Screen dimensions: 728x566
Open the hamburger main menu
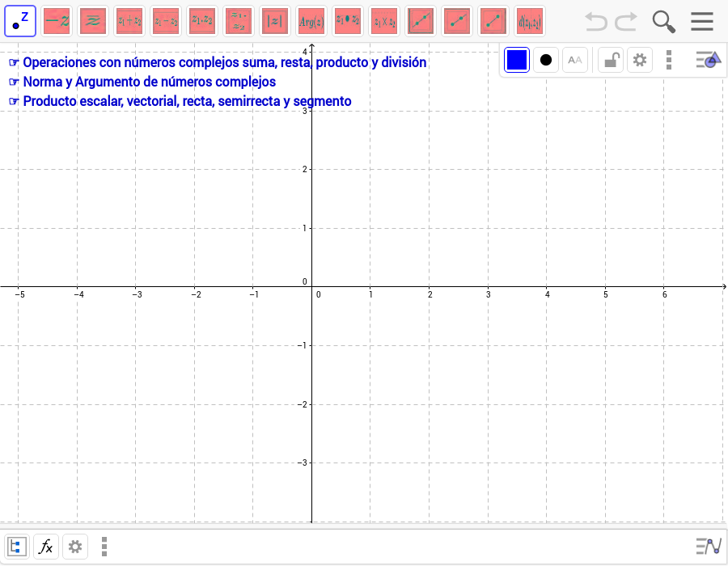click(701, 21)
